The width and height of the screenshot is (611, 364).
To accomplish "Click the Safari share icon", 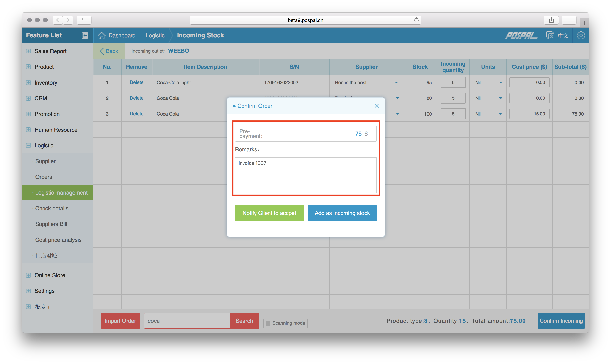I will pyautogui.click(x=551, y=20).
